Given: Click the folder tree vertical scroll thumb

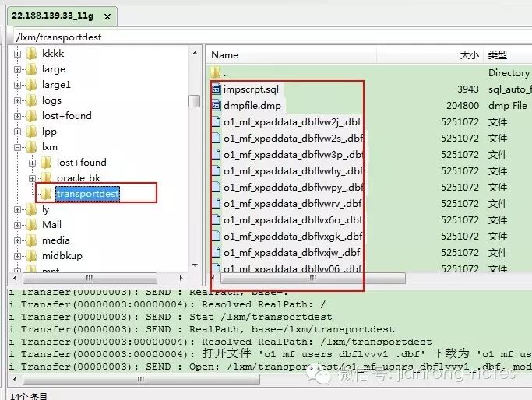Looking at the screenshot, I should tap(195, 101).
